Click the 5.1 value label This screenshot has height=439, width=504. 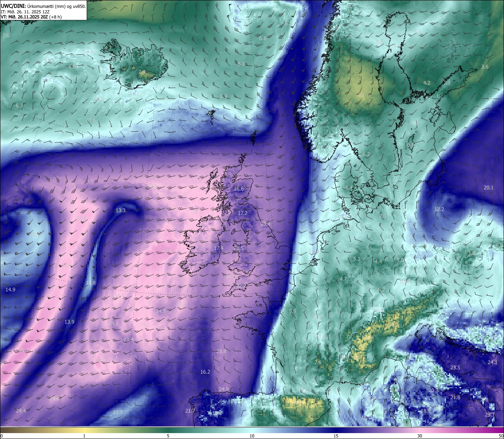[357, 259]
